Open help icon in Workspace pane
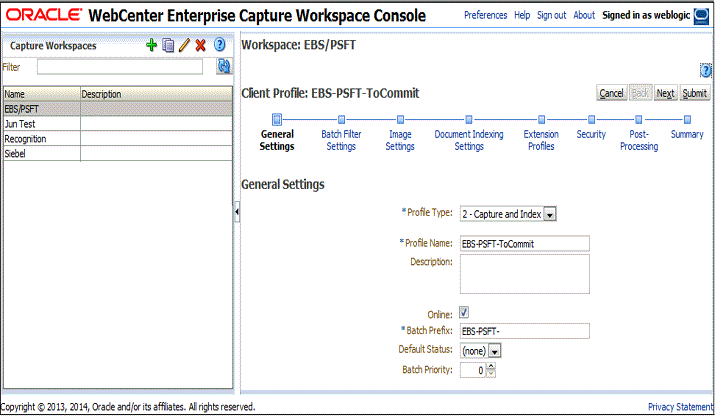Viewport: 715px width, 416px height. coord(705,70)
